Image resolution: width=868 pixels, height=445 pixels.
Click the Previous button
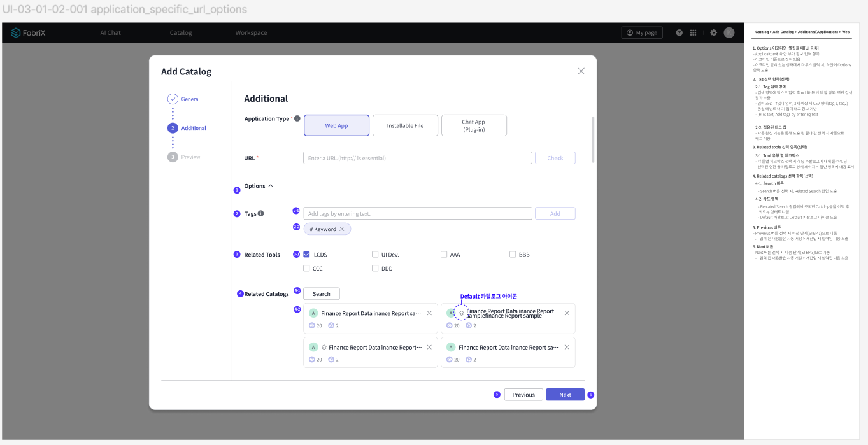click(x=523, y=395)
